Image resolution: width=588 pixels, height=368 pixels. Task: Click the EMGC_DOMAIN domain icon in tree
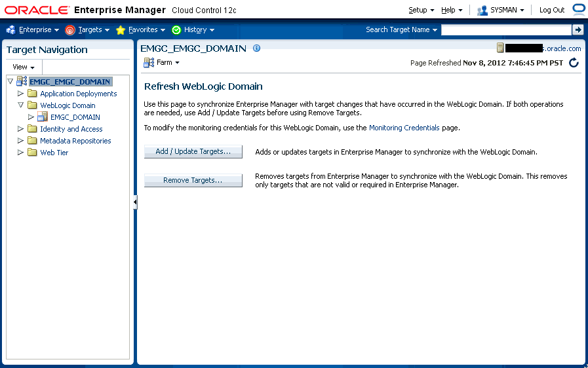click(x=43, y=117)
